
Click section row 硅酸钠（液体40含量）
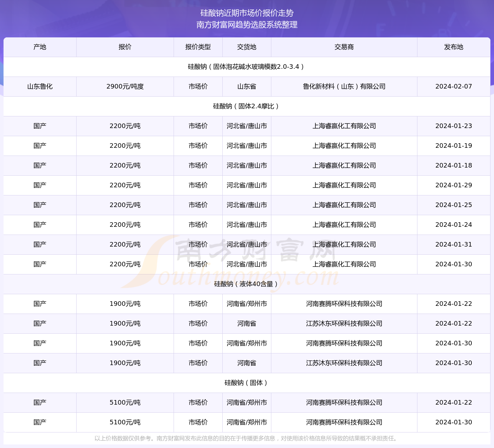[x=247, y=284]
